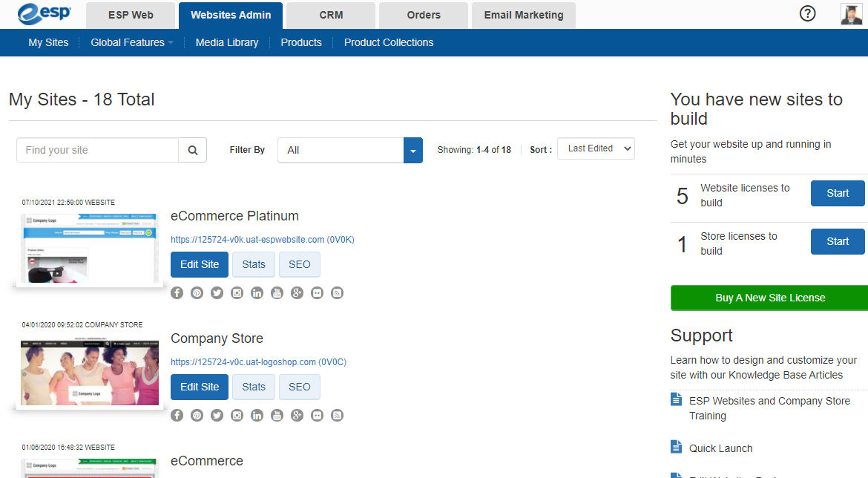The image size is (868, 478).
Task: Open SEO for Company Store
Action: click(300, 387)
